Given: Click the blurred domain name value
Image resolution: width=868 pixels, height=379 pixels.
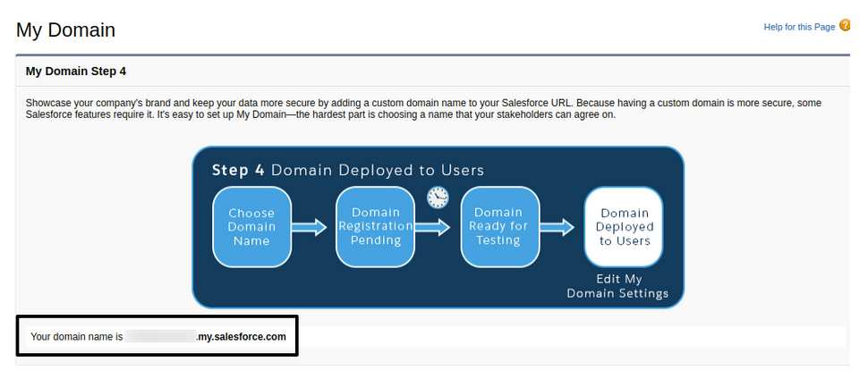Looking at the screenshot, I should pos(160,337).
